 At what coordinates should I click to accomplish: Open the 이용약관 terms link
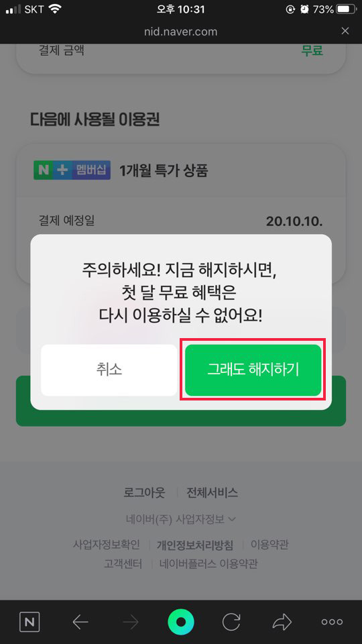coord(269,545)
